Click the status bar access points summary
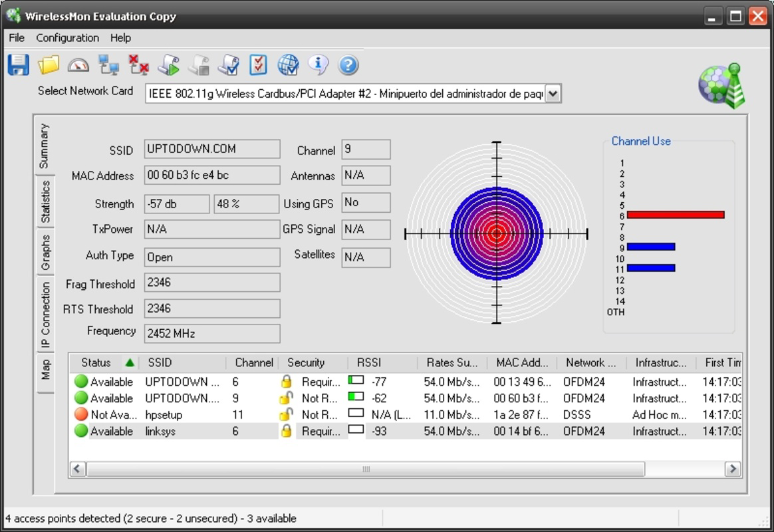Viewport: 774px width, 532px height. pyautogui.click(x=151, y=519)
